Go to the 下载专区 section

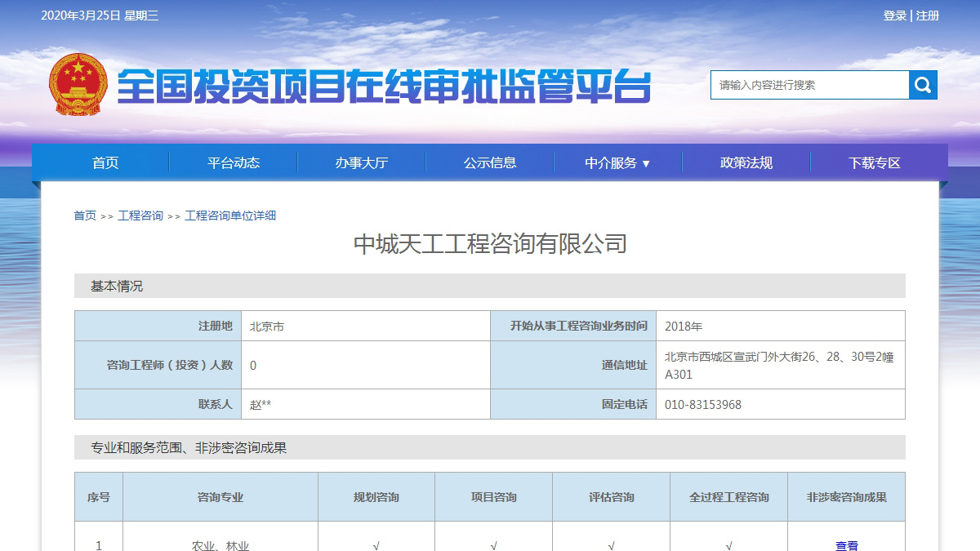pyautogui.click(x=871, y=162)
